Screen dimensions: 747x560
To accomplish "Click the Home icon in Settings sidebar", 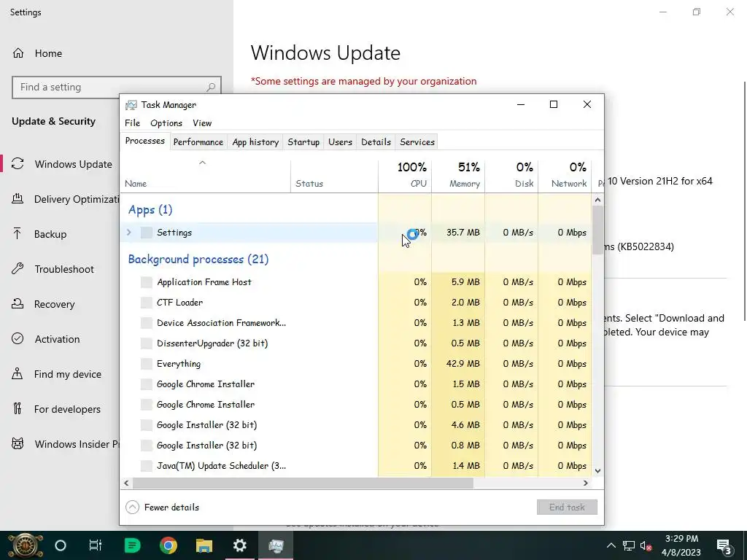I will pyautogui.click(x=18, y=52).
